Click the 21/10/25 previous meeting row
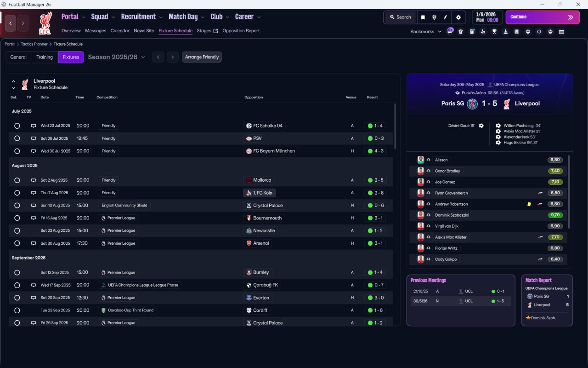Image resolution: width=588 pixels, height=368 pixels. coord(461,291)
